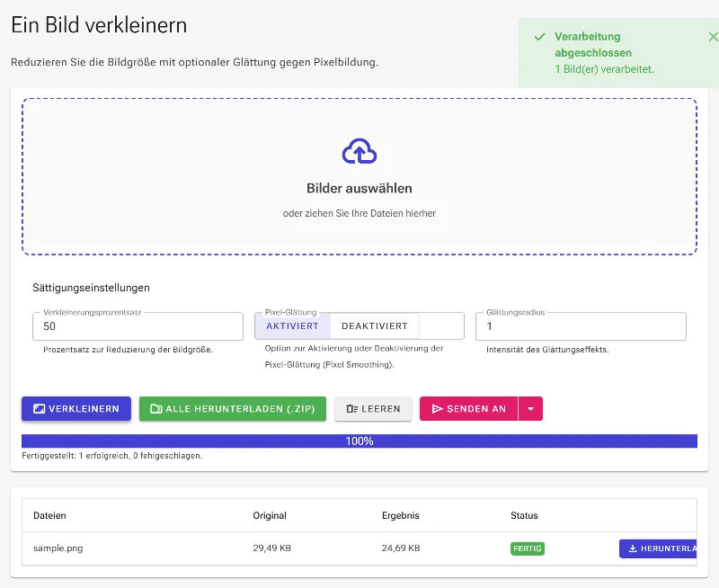Close the Verarbeitung abgeschlossen notification
719x588 pixels.
[713, 37]
